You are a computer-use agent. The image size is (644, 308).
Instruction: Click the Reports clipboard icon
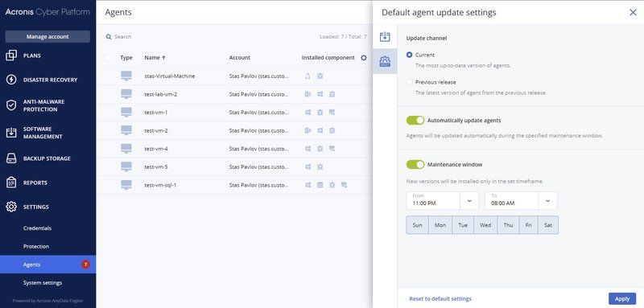tap(11, 183)
